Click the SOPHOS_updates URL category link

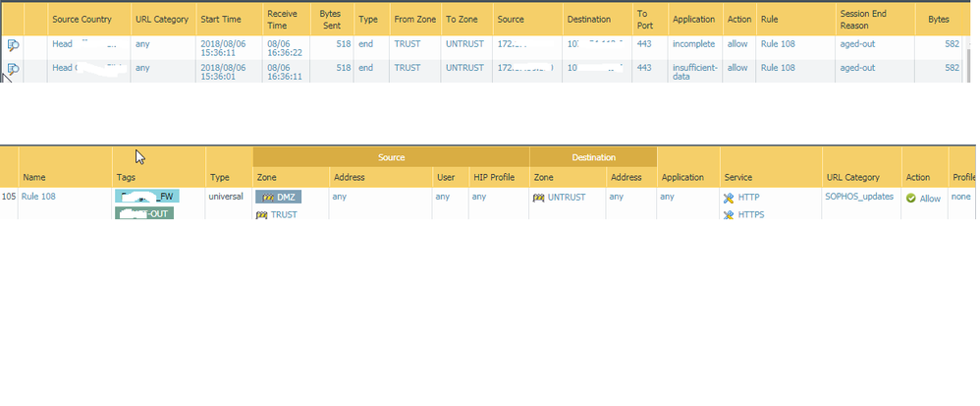(x=859, y=197)
